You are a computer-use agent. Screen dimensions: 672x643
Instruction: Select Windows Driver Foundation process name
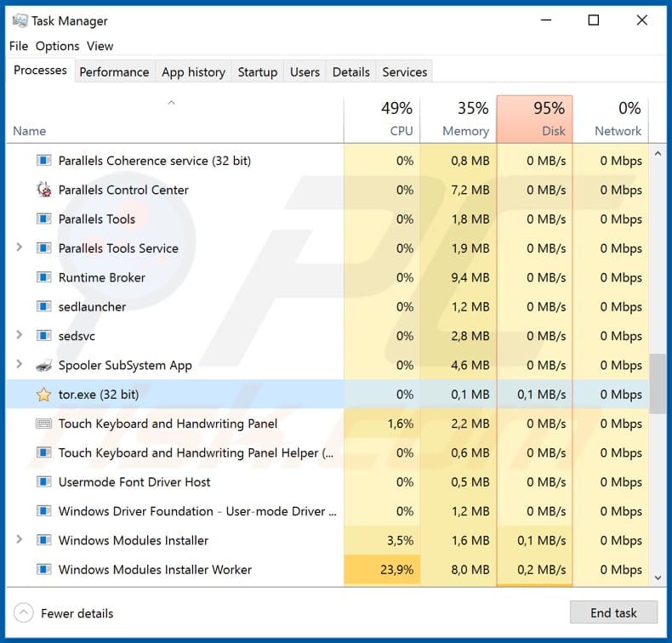point(197,511)
